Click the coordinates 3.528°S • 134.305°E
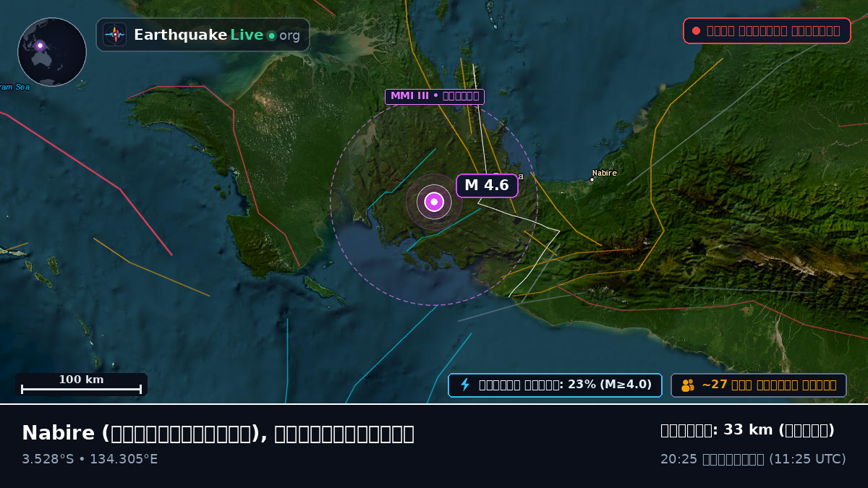This screenshot has width=868, height=488. pyautogui.click(x=90, y=459)
